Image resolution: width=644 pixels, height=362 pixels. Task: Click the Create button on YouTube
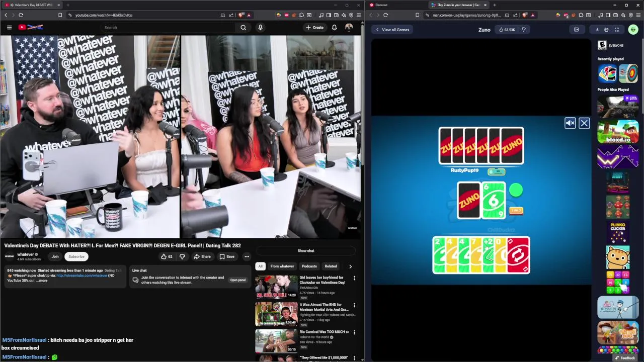tap(314, 27)
